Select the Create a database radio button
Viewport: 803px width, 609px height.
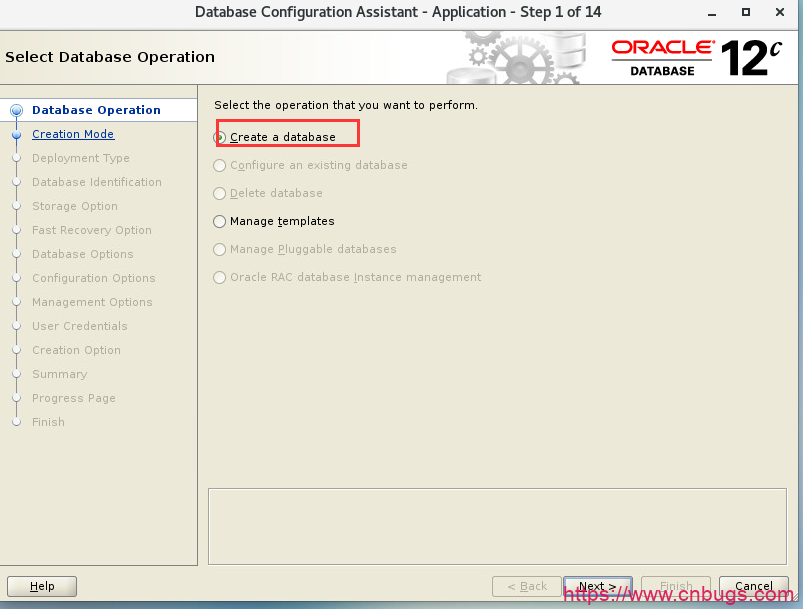(x=220, y=137)
